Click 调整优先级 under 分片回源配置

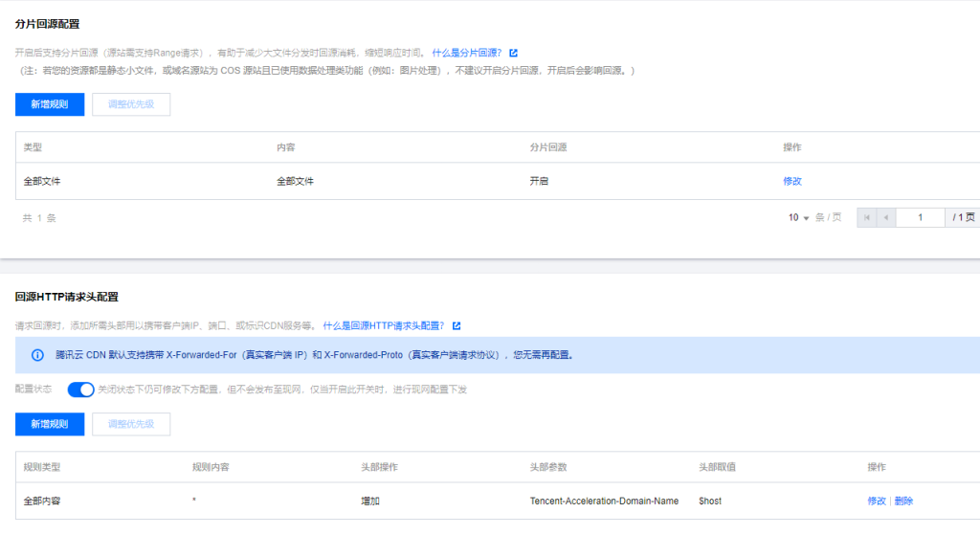pyautogui.click(x=131, y=104)
